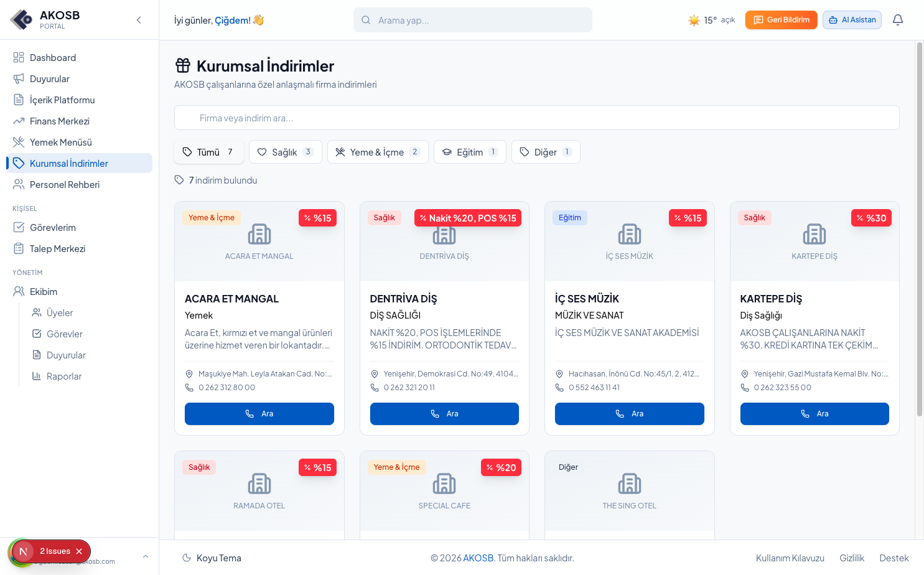Filter by Eğitim category

click(x=470, y=152)
